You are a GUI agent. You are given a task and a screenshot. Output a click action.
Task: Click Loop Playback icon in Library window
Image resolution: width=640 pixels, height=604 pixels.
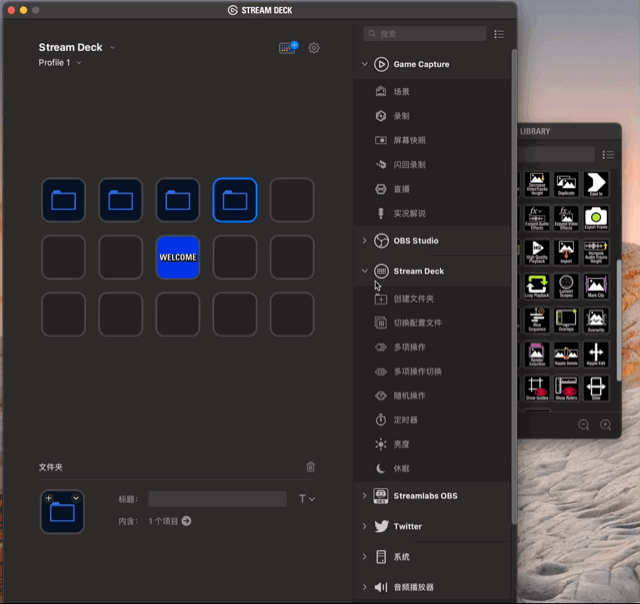pyautogui.click(x=537, y=286)
